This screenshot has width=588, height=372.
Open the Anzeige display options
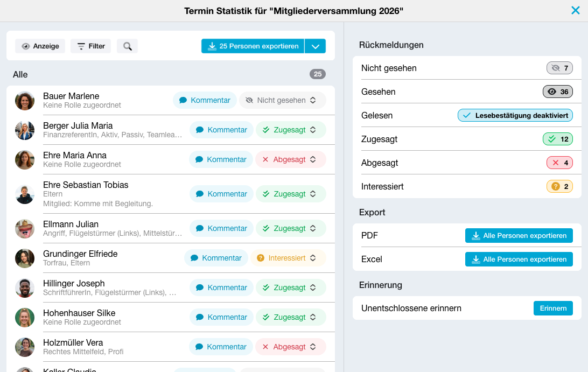pos(40,46)
